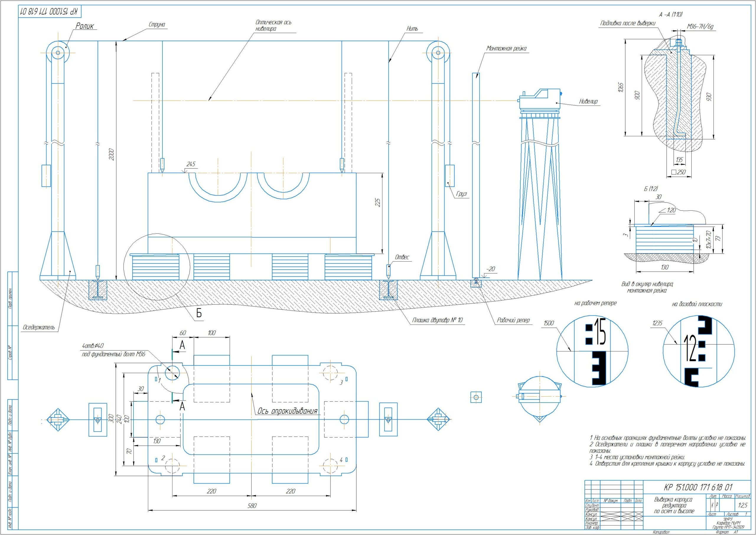This screenshot has height=535, width=756.
Task: Select note 1 about foundation bolts
Action: pyautogui.click(x=667, y=438)
